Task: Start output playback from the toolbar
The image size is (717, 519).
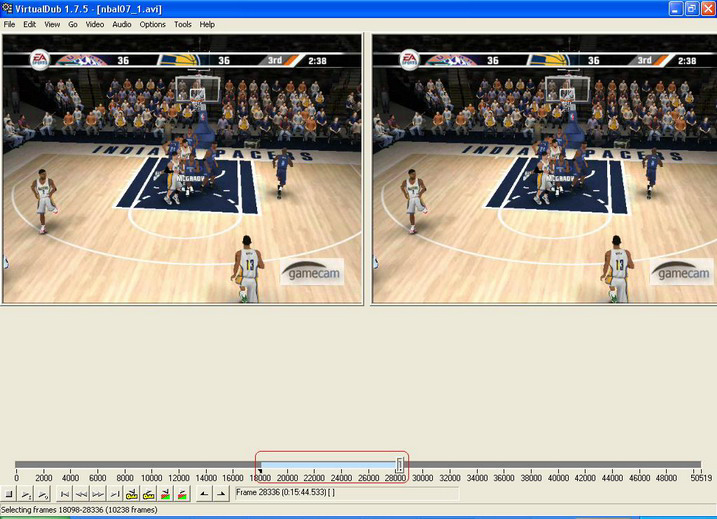Action: 44,494
